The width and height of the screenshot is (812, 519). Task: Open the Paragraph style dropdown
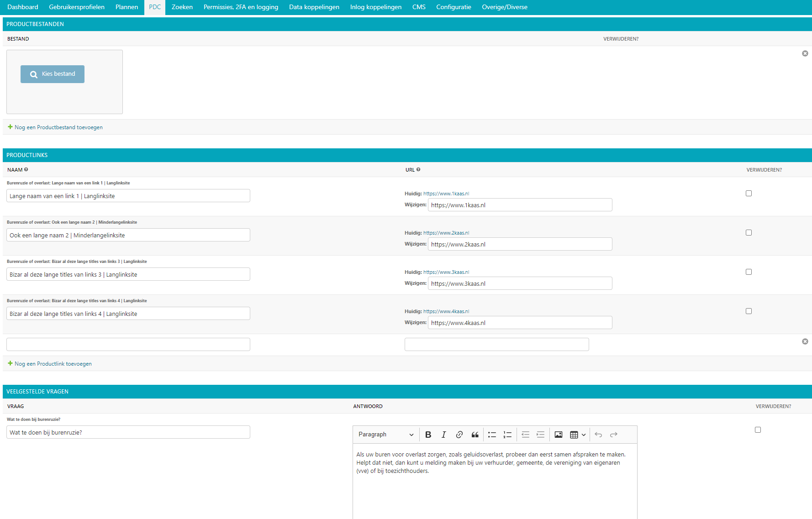click(x=386, y=435)
